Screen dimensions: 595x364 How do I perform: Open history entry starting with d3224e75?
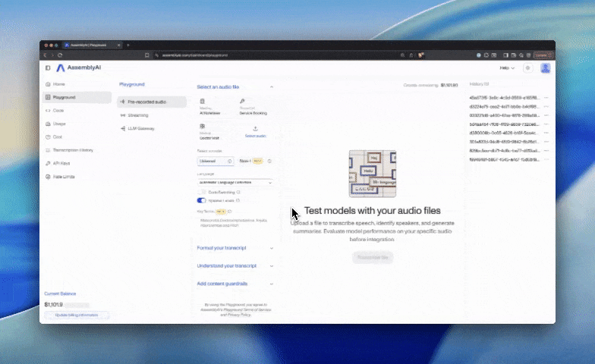[x=504, y=106]
